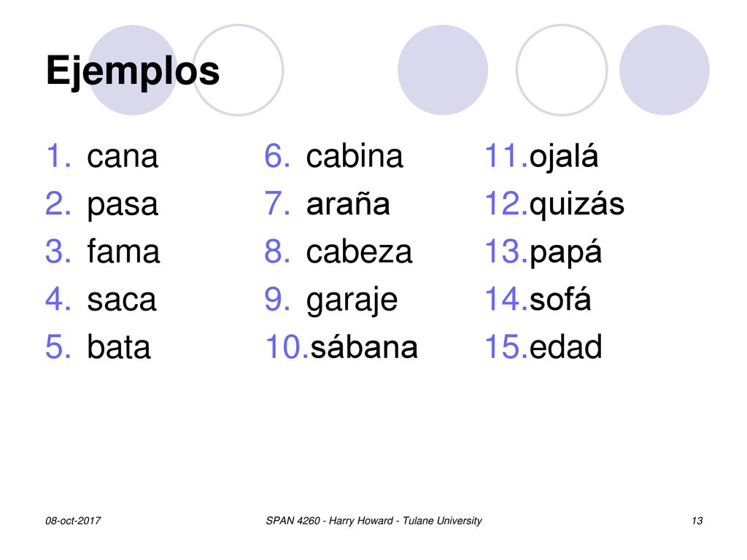The width and height of the screenshot is (747, 560).
Task: Click the word saca
Action: [x=122, y=300]
